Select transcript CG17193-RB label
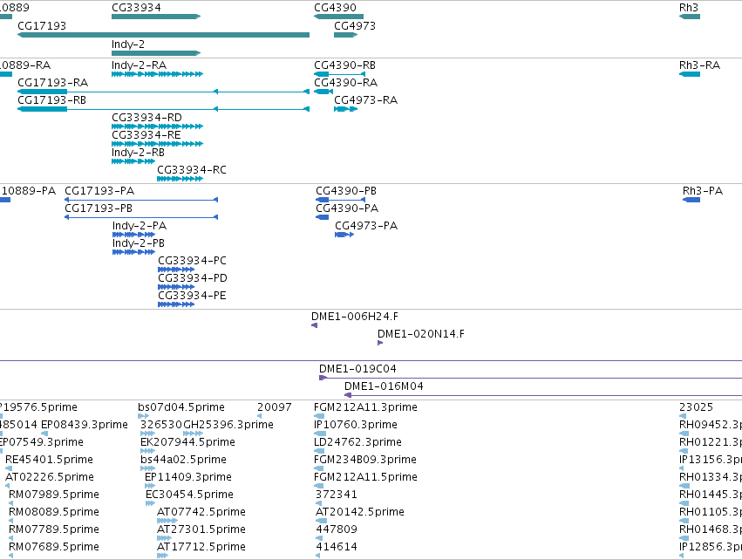Viewport: 742px width, 560px height. click(x=51, y=100)
